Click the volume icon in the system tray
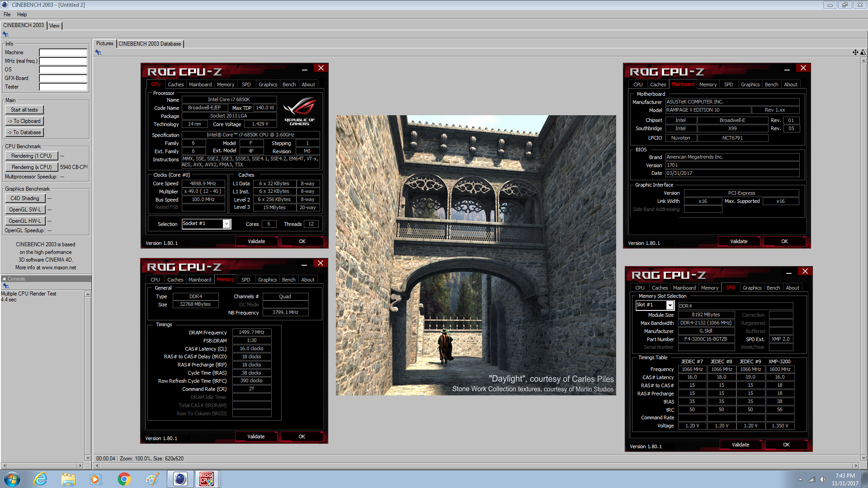This screenshot has width=868, height=488. [822, 479]
